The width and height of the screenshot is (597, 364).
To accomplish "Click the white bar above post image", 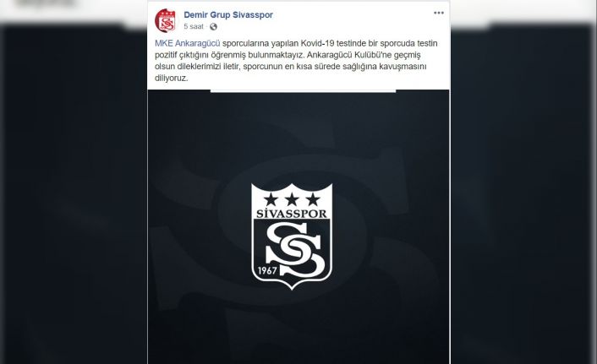I will coord(303,91).
